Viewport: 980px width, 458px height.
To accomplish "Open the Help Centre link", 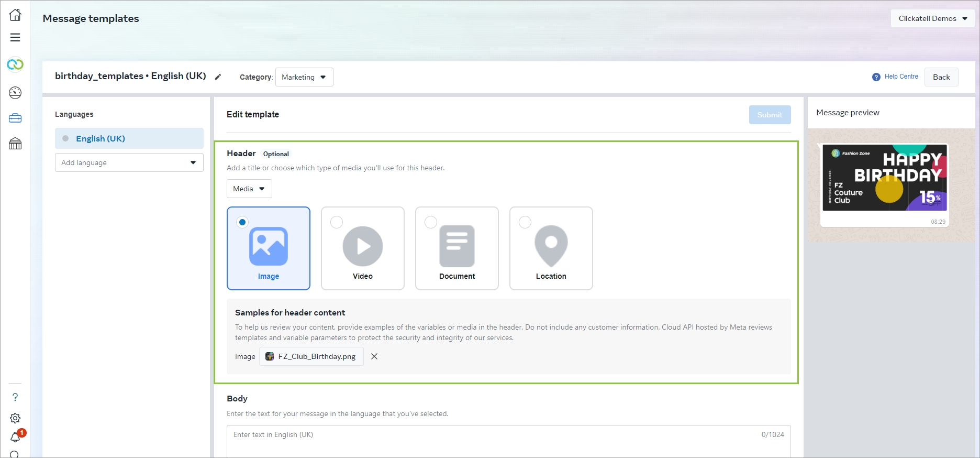I will point(900,77).
